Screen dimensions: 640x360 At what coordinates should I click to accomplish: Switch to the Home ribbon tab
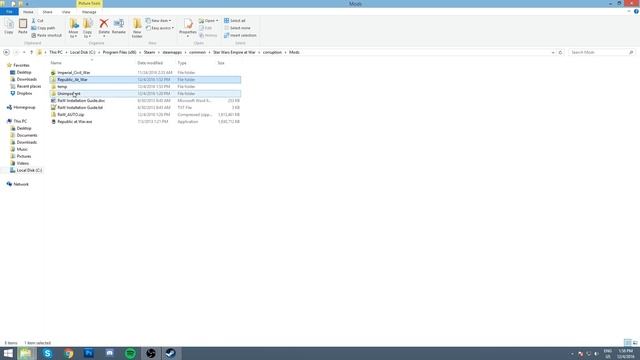coord(28,12)
